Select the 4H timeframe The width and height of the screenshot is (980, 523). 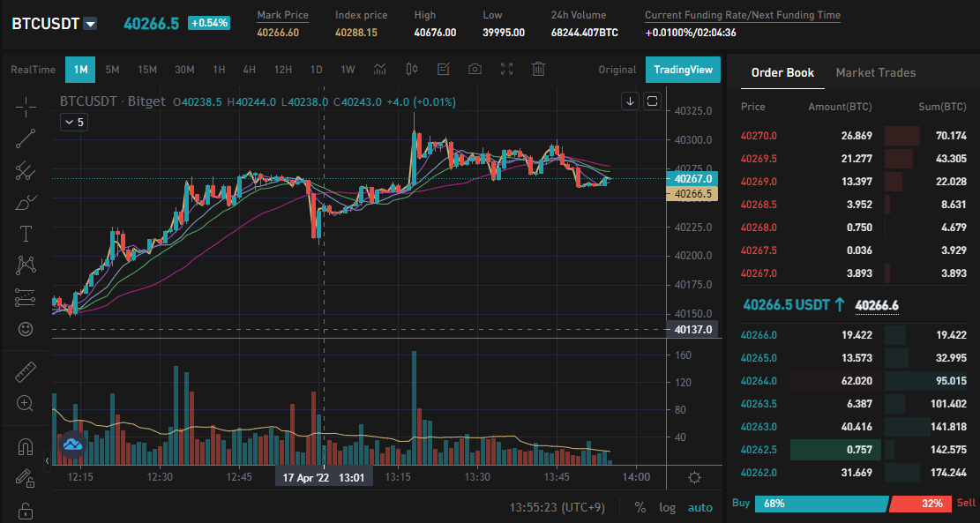[250, 70]
